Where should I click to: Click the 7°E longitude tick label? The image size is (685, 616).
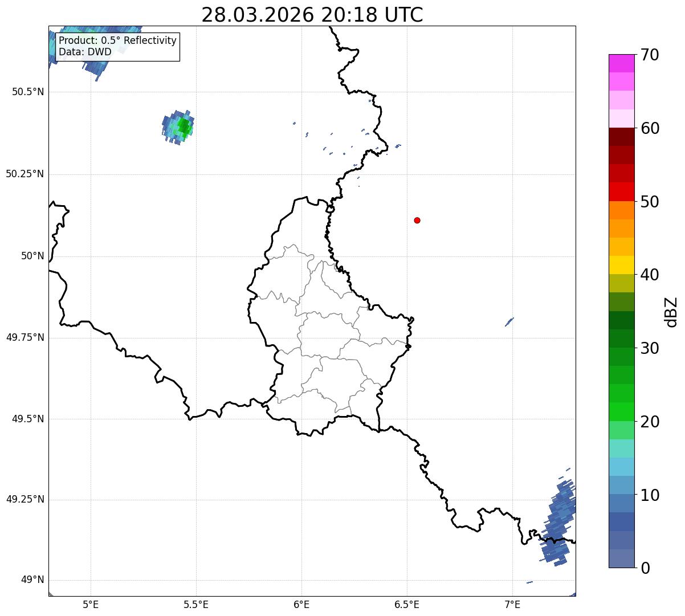[x=512, y=604]
